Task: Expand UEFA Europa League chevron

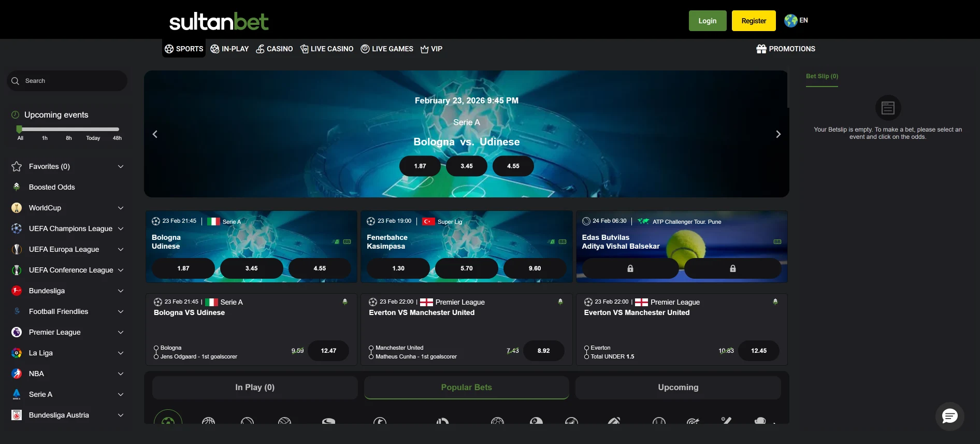Action: coord(121,249)
